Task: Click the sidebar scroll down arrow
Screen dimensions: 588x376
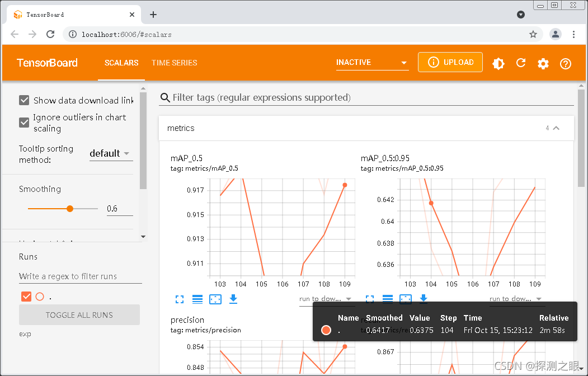Action: pos(143,237)
